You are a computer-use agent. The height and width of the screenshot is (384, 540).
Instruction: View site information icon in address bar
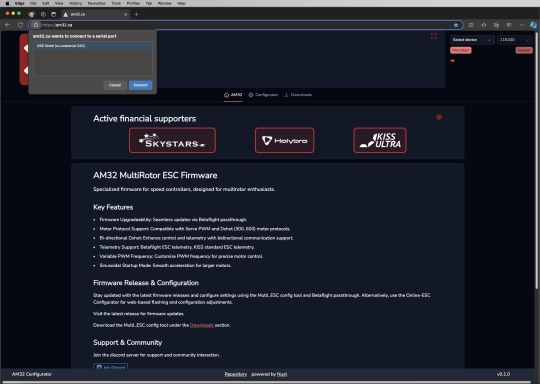click(x=36, y=25)
